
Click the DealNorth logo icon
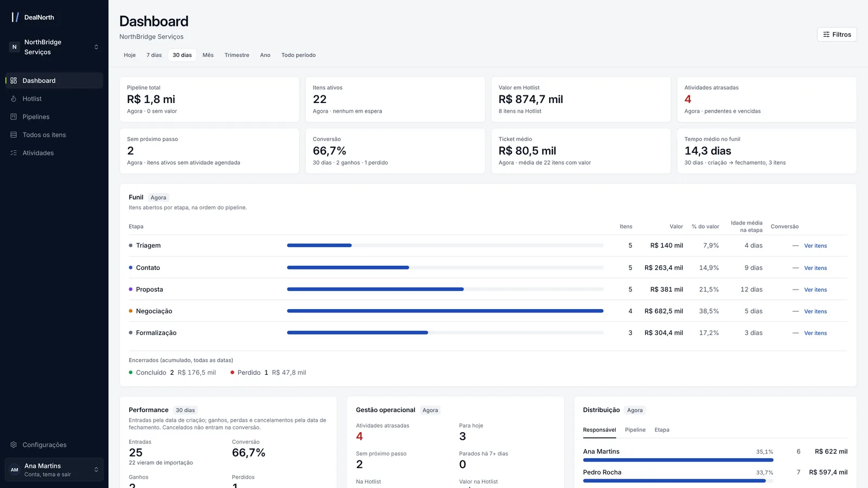pos(15,17)
